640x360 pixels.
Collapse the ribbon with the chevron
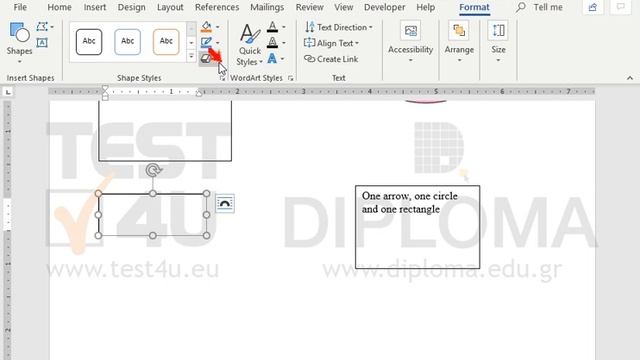(x=630, y=78)
